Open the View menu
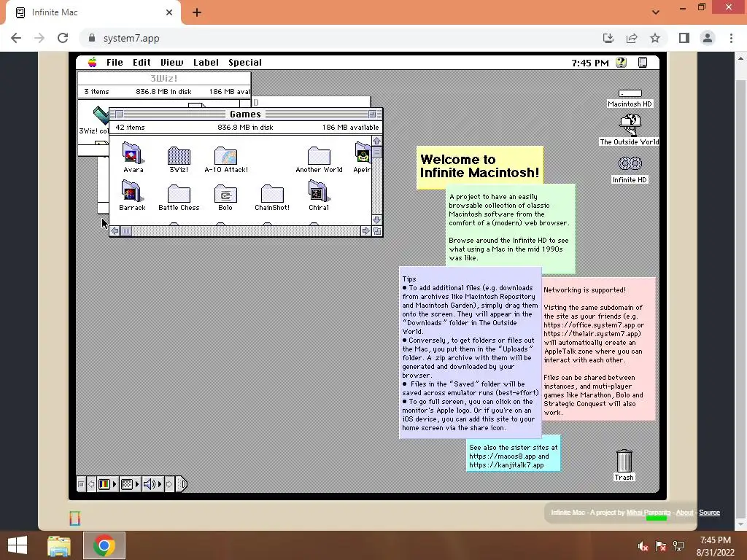The height and width of the screenshot is (560, 747). coord(171,63)
